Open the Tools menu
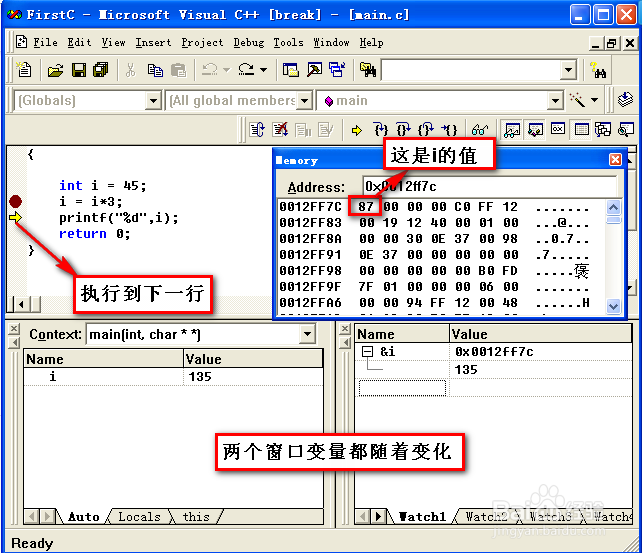 288,43
